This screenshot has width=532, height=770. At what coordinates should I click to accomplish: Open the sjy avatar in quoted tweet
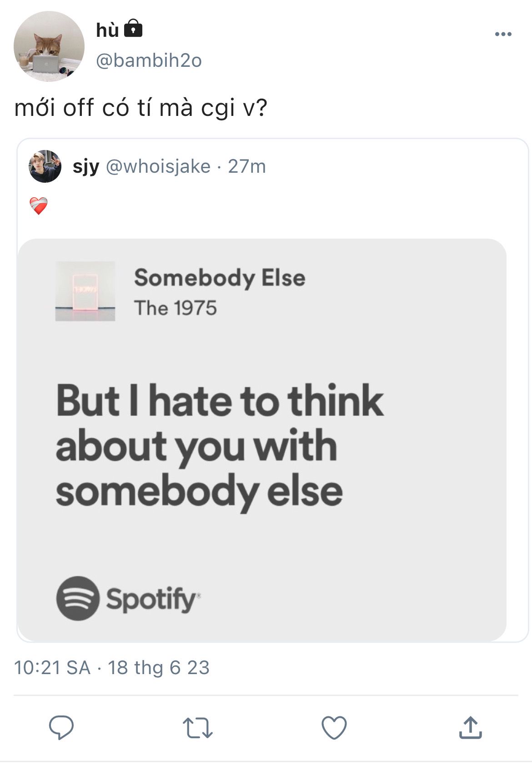click(45, 166)
